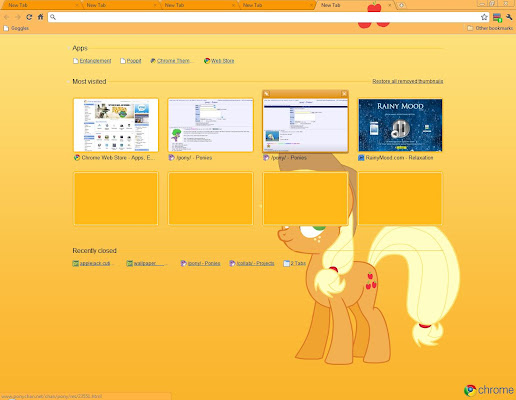The width and height of the screenshot is (516, 400).
Task: Open the Other bookmarks folder
Action: [x=490, y=28]
